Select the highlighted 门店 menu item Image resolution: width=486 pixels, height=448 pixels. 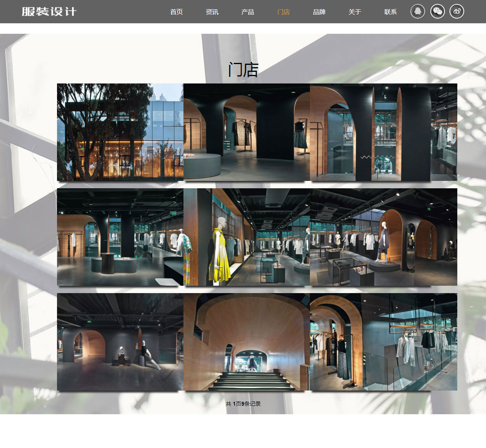click(284, 12)
